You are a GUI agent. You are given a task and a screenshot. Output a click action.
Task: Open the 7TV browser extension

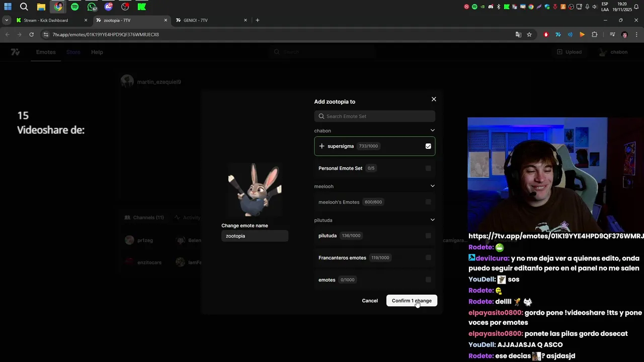click(558, 35)
